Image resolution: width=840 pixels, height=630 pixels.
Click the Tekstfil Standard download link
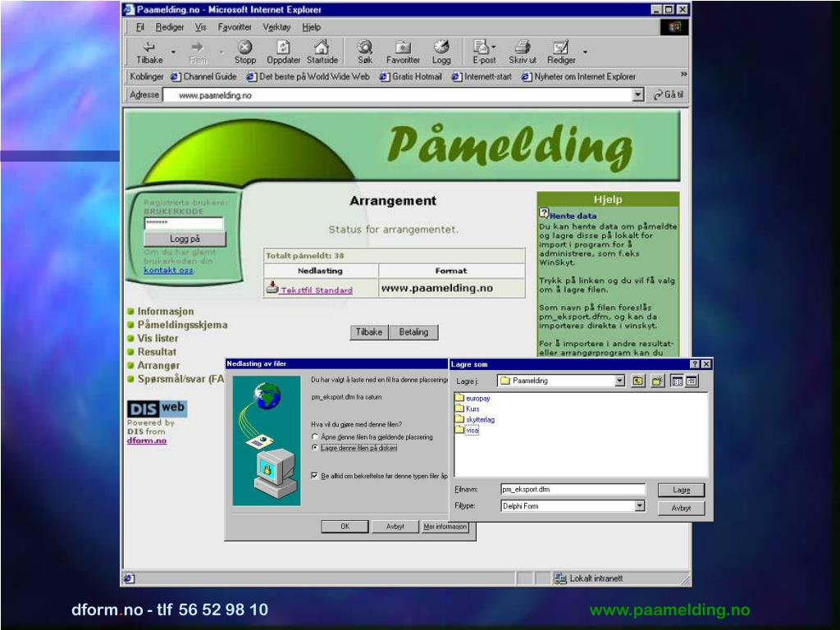coord(317,290)
